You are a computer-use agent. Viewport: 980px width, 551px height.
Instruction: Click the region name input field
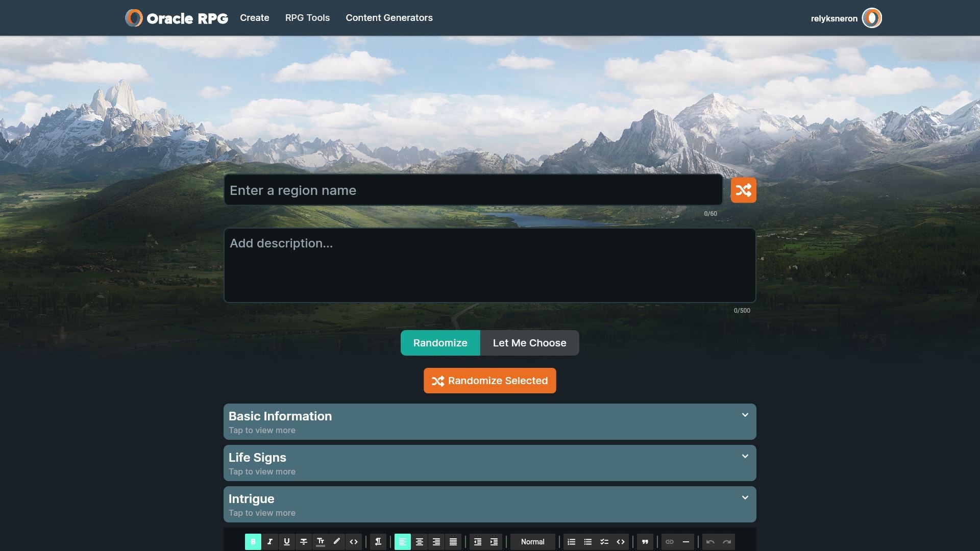click(473, 190)
